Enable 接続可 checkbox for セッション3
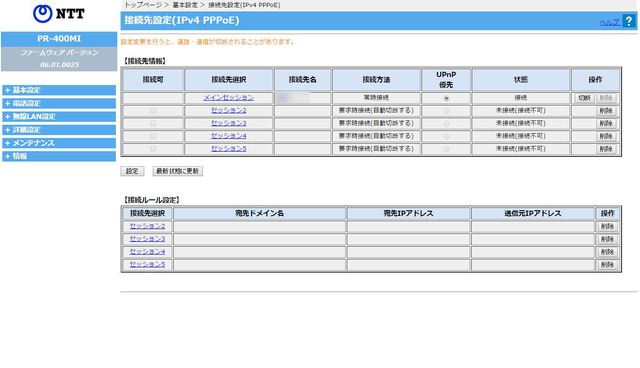The width and height of the screenshot is (640, 368). click(x=153, y=123)
